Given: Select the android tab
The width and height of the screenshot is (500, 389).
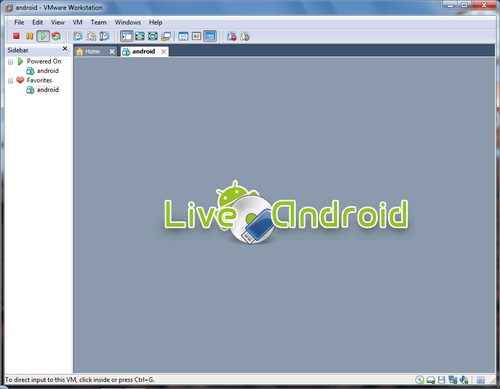Looking at the screenshot, I should click(143, 51).
